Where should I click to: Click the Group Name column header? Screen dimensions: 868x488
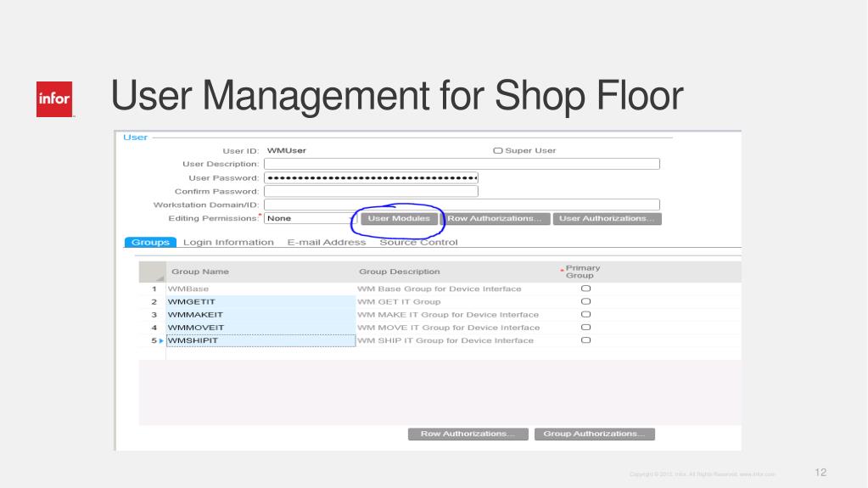200,272
